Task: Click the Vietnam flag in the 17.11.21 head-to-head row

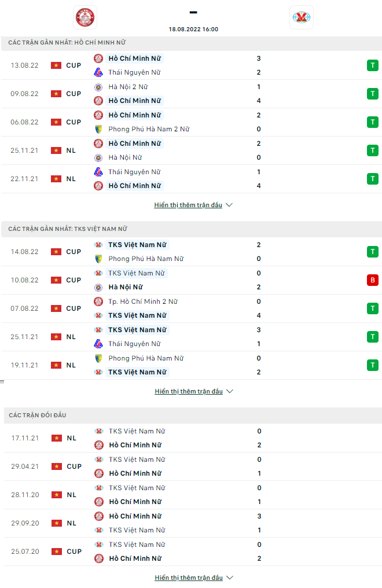Action: click(x=56, y=438)
